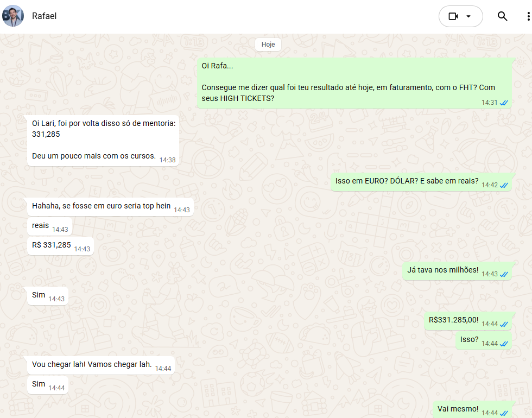Click blue ticks on "Vai mesmo!" message
Screen dimensions: 532x418
point(504,413)
